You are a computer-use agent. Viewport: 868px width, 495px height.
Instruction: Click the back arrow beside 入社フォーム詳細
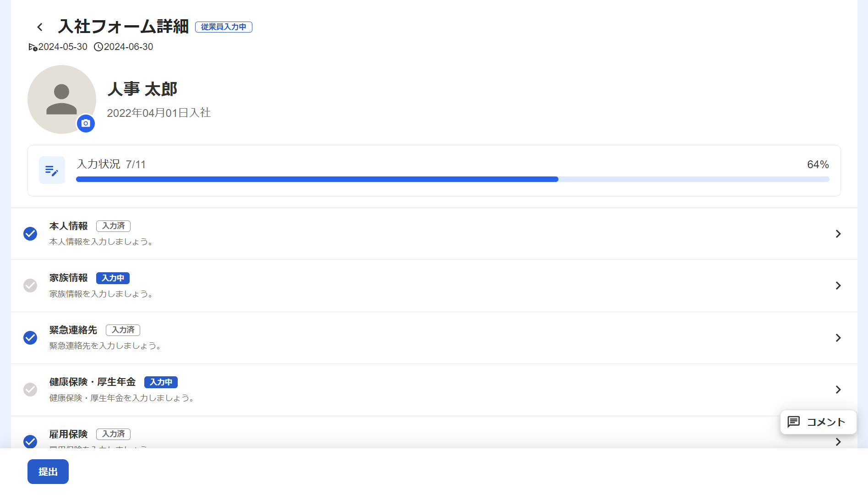pyautogui.click(x=40, y=27)
